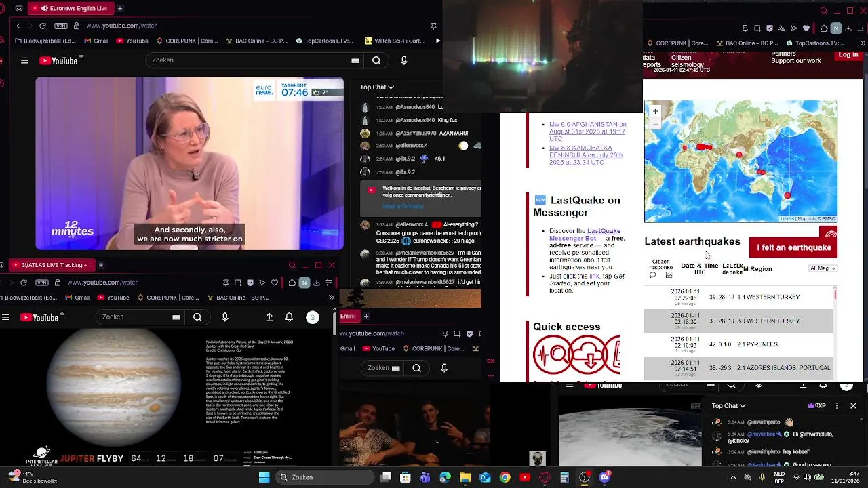The image size is (868, 488).
Task: Reload the Euronews English Live page
Action: click(43, 26)
